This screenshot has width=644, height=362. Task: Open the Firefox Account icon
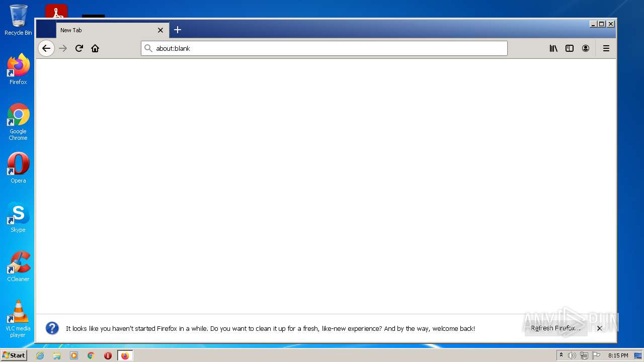point(586,48)
